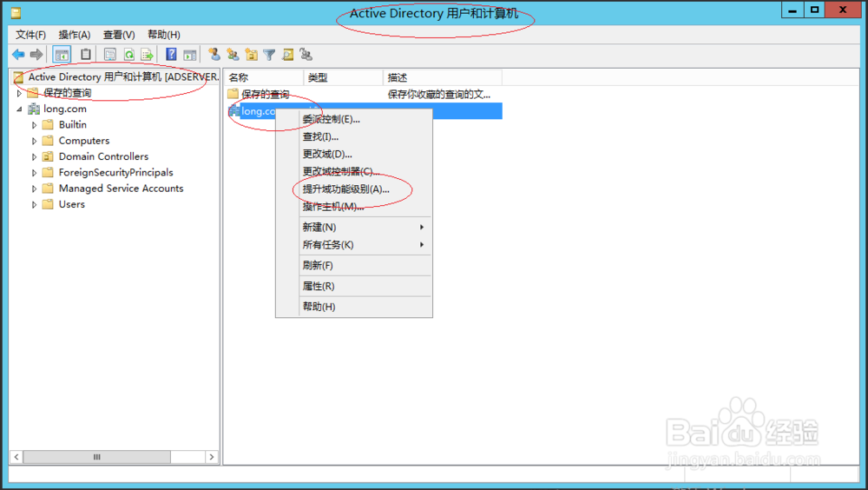
Task: Select the Computers container in tree
Action: (84, 141)
